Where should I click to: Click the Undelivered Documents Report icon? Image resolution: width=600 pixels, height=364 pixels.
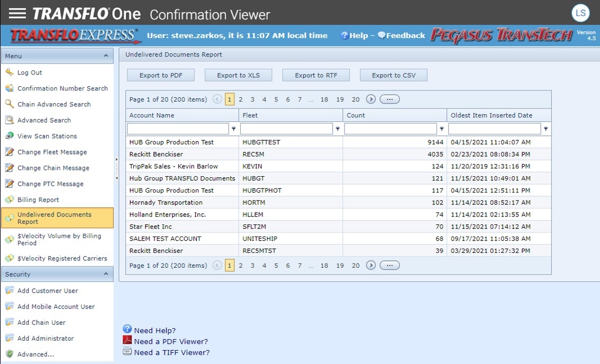coord(10,218)
